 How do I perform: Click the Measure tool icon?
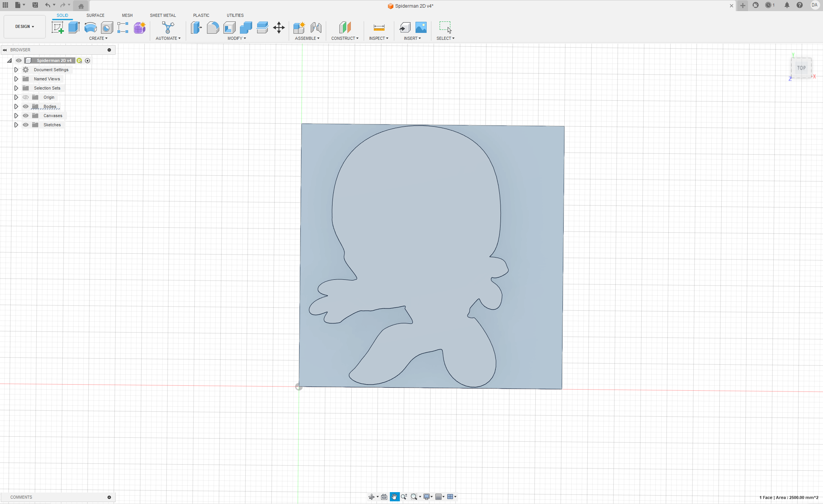click(379, 28)
